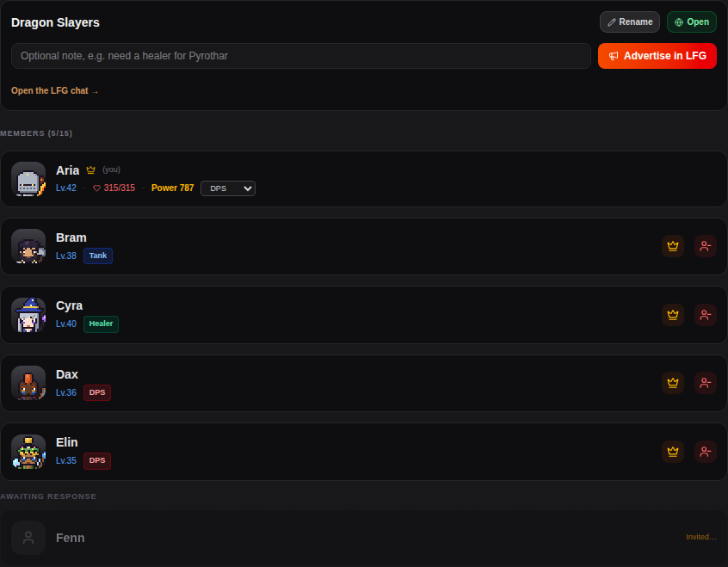Remove Elin from the party
This screenshot has width=728, height=567.
[x=706, y=452]
